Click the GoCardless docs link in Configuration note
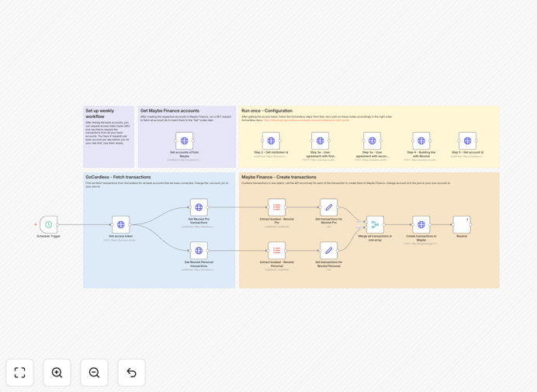 click(307, 120)
